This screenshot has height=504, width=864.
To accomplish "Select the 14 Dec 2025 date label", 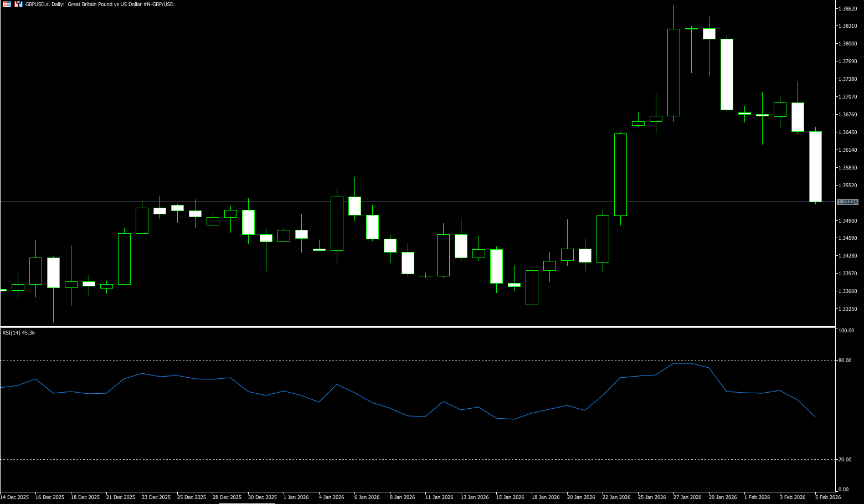I will 14,497.
